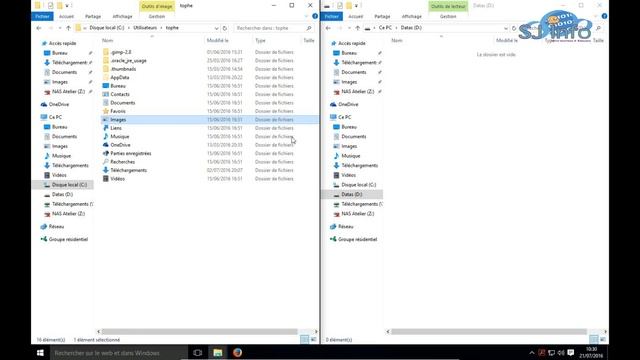Select Favoris star folder icon
This screenshot has width=640, height=360.
tap(106, 111)
